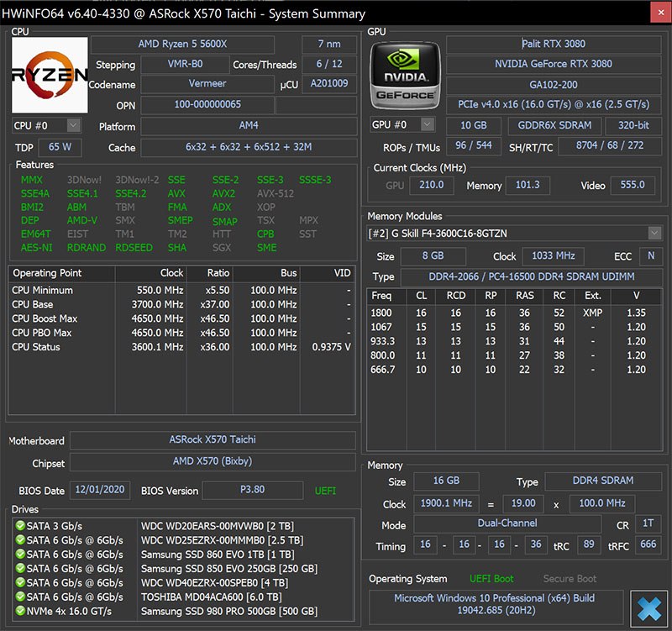Click the Secure Boot label
This screenshot has height=631, width=672.
(570, 579)
